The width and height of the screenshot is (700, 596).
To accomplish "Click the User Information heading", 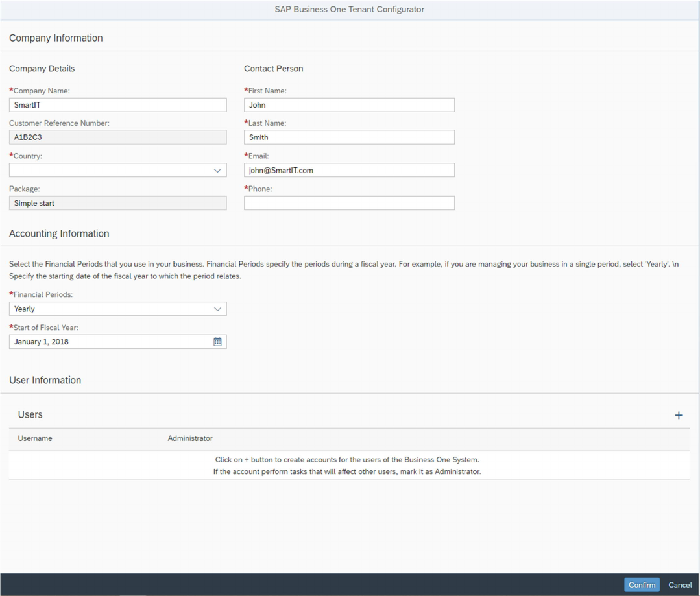I will [x=45, y=380].
